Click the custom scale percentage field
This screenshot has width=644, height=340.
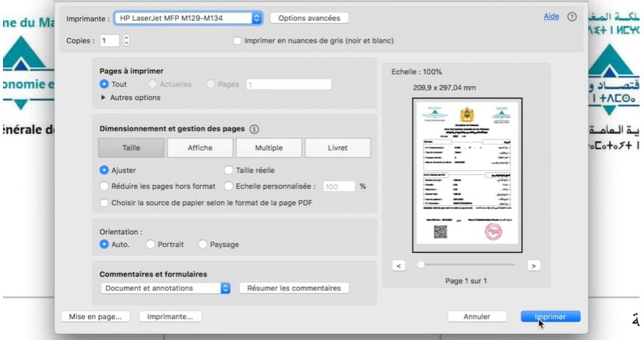(339, 186)
